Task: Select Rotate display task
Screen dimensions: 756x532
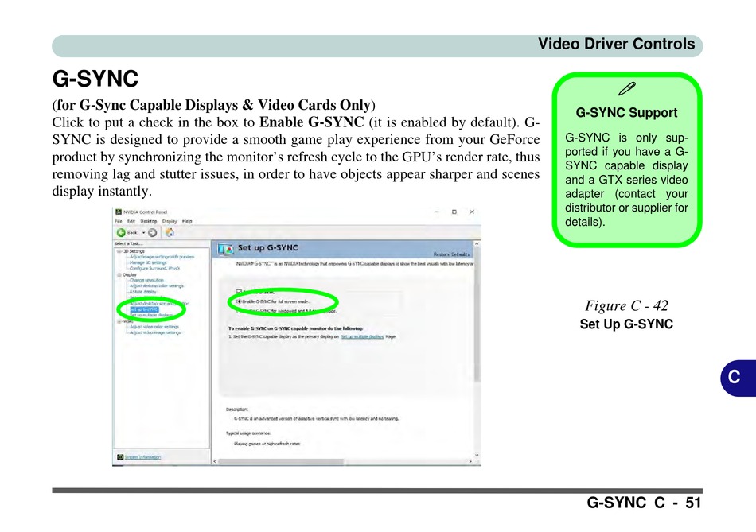Action: [x=142, y=292]
